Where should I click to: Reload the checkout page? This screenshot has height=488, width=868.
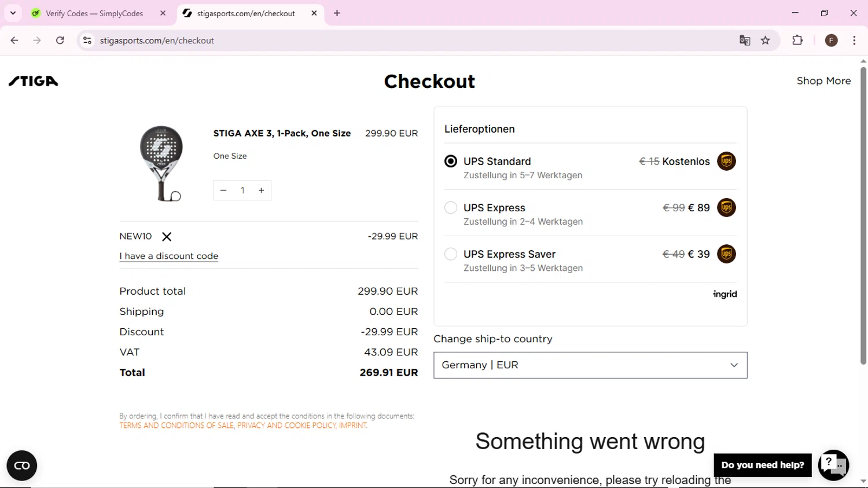(60, 41)
